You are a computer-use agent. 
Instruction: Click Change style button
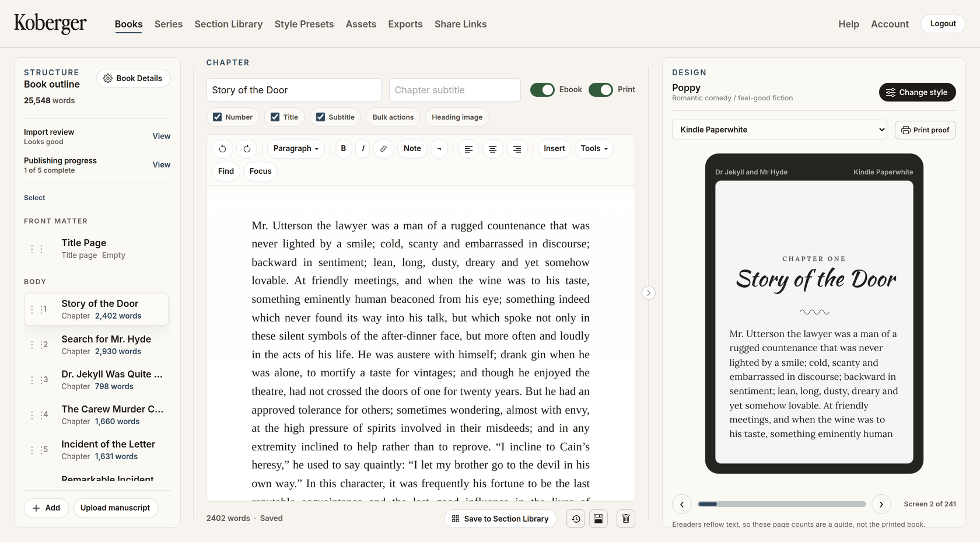(x=917, y=92)
